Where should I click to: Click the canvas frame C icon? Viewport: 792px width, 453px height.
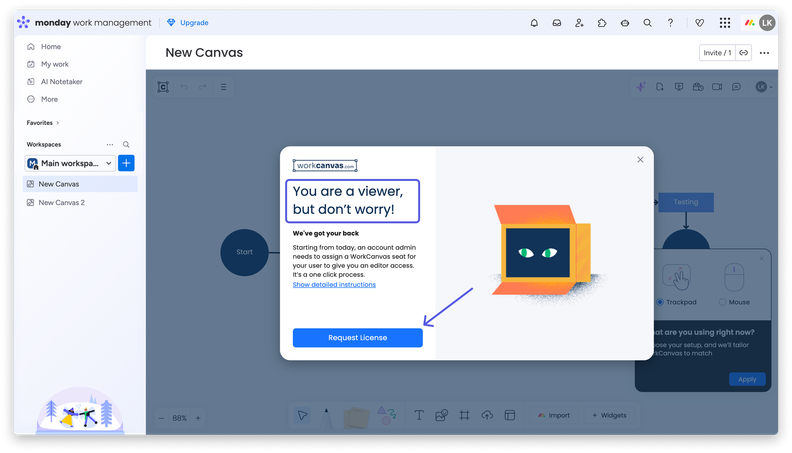tap(163, 87)
